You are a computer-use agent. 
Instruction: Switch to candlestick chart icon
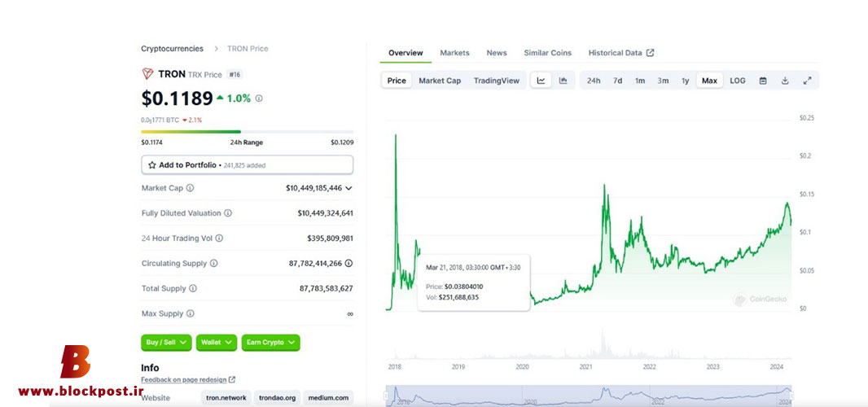pos(563,81)
